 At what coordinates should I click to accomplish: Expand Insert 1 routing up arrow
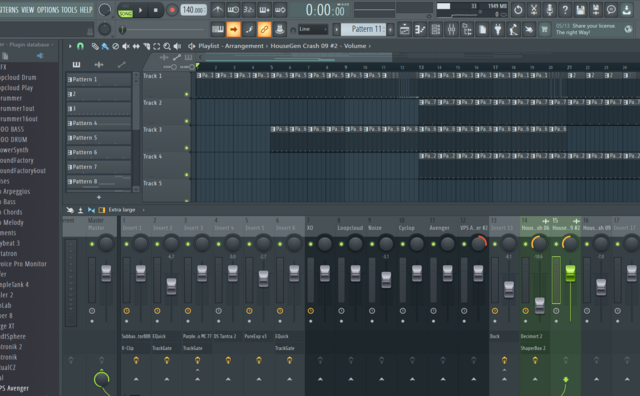click(136, 379)
